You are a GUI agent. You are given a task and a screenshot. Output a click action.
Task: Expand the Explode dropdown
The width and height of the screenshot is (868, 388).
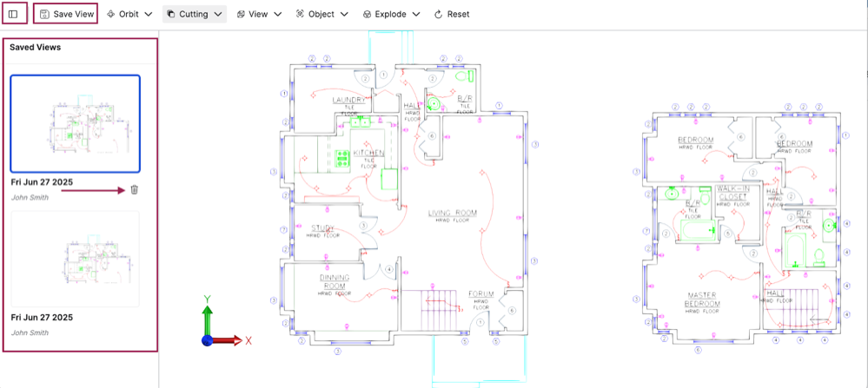click(391, 14)
